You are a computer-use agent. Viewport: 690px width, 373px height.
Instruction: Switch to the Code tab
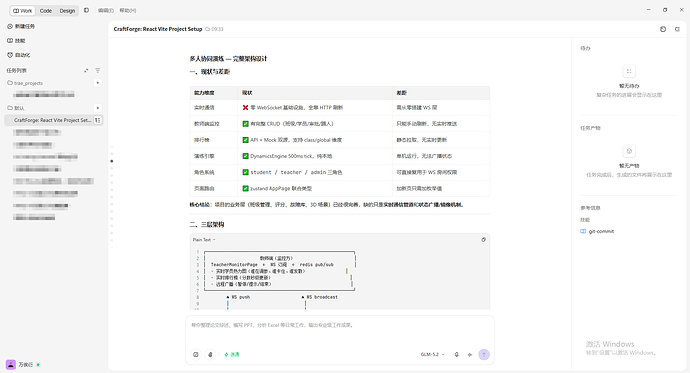coord(46,11)
